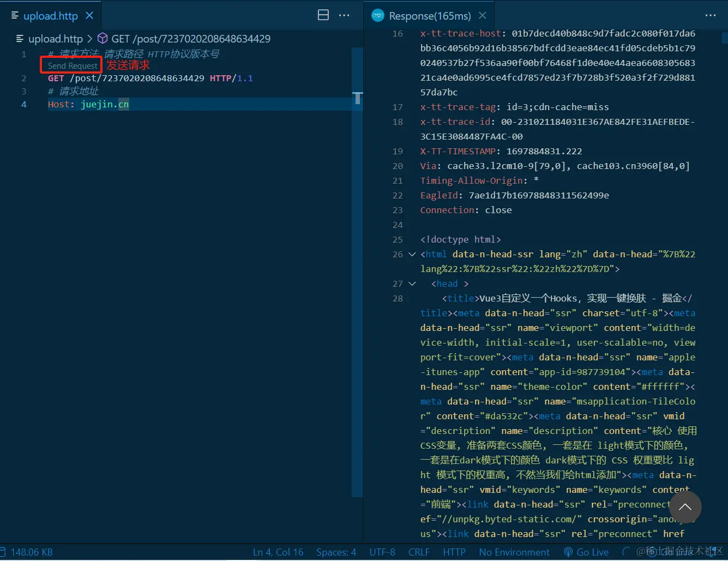Viewport: 728px width, 561px height.
Task: Click line number 2 in upload.http gutter
Action: (24, 79)
